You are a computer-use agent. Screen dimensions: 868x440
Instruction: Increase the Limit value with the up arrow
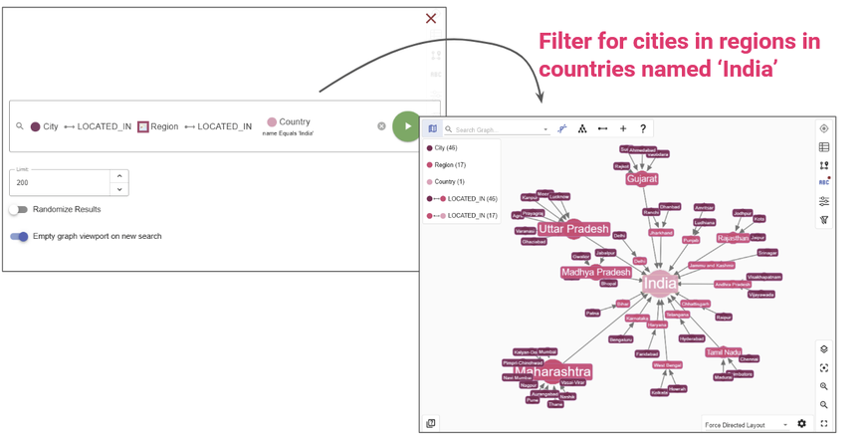pos(119,176)
